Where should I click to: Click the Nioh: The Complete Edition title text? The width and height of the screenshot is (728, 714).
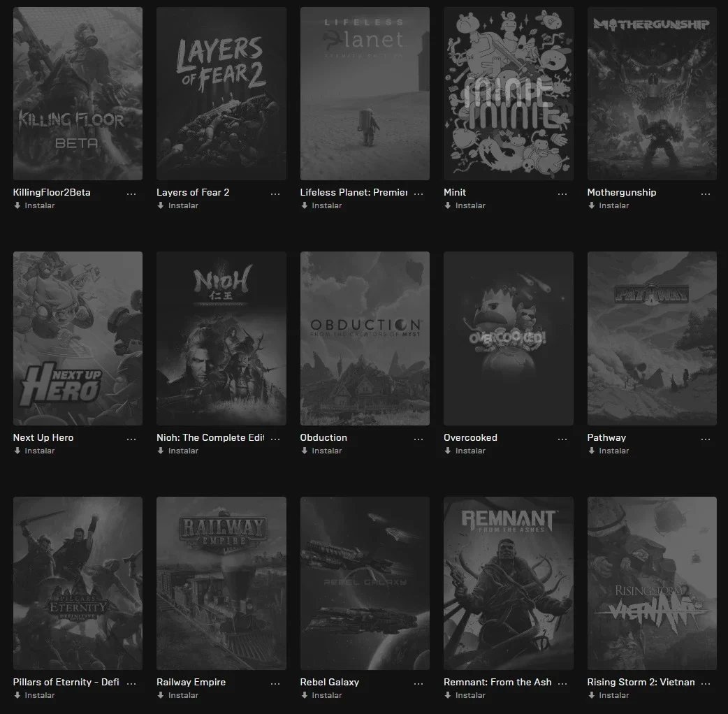(210, 437)
